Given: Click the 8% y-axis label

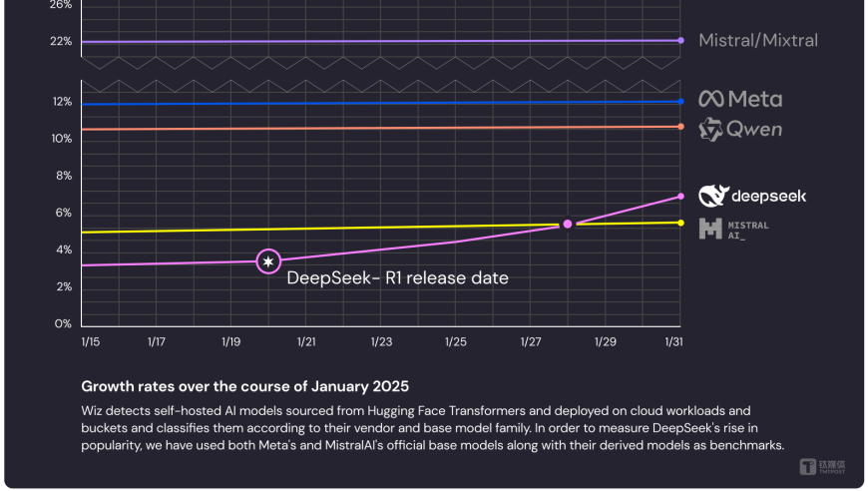Looking at the screenshot, I should coord(64,176).
